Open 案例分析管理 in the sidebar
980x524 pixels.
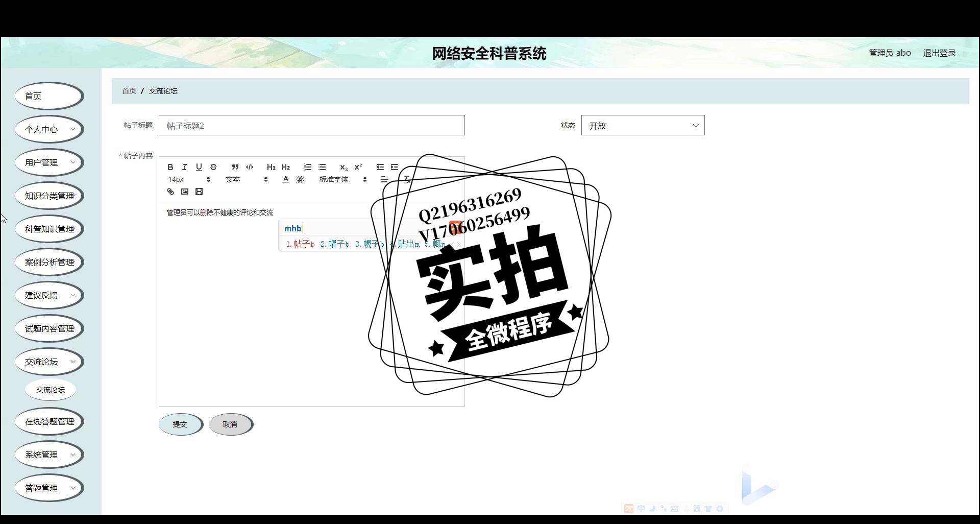tap(49, 262)
